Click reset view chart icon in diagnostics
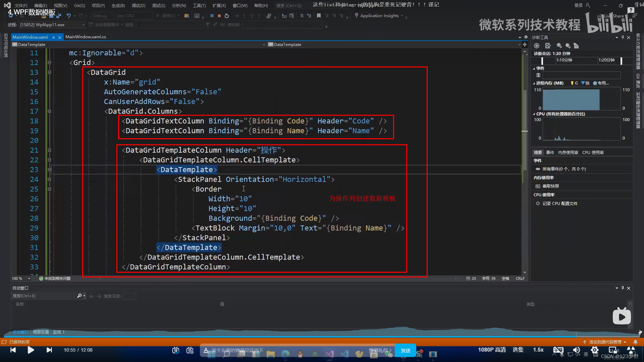644x362 pixels. [576, 46]
